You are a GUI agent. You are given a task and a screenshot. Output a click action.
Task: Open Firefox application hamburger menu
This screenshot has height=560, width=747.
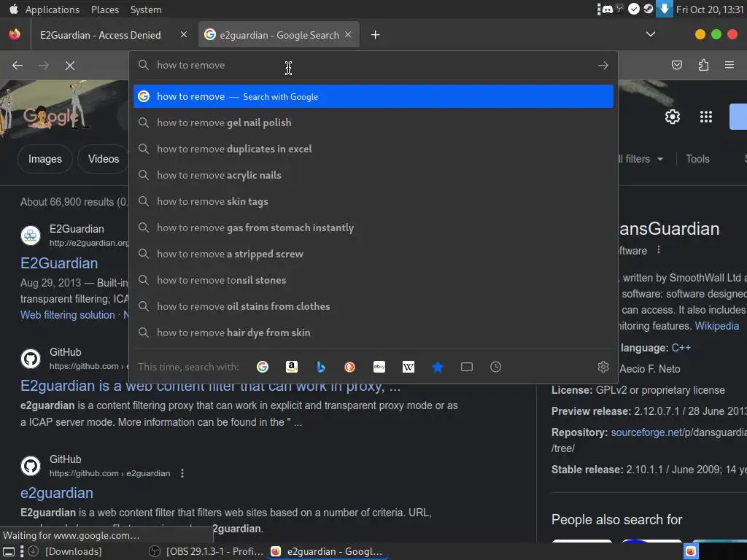(729, 65)
